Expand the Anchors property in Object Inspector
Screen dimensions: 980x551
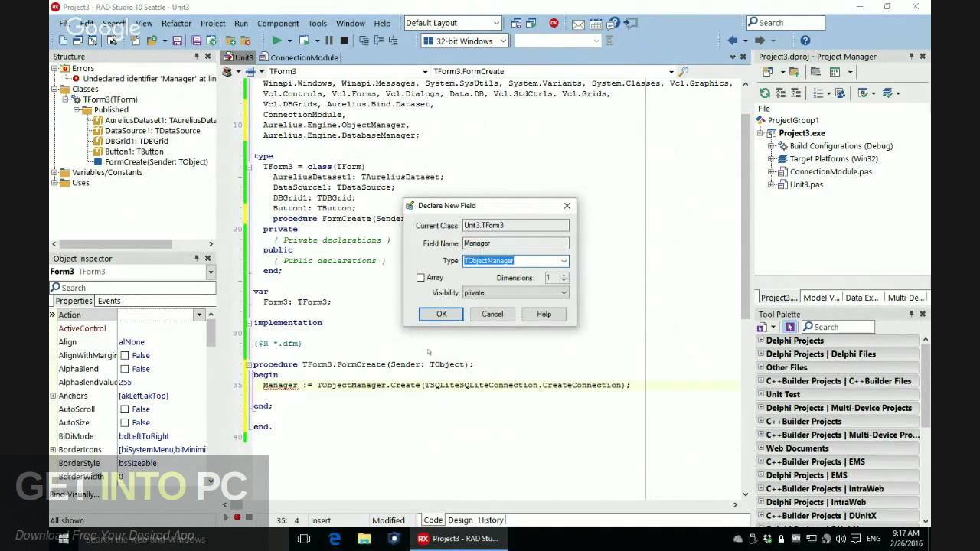(53, 396)
